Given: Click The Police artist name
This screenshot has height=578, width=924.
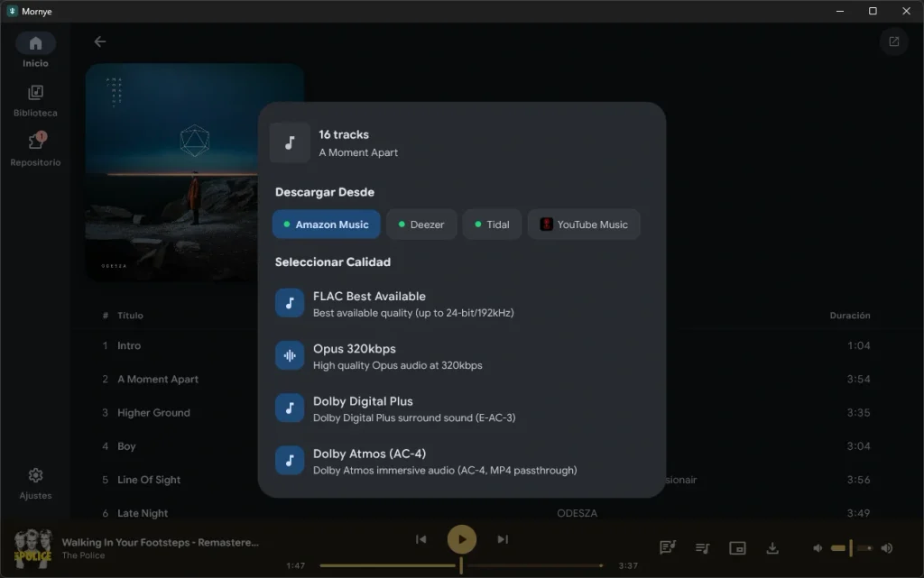Looking at the screenshot, I should 83,555.
